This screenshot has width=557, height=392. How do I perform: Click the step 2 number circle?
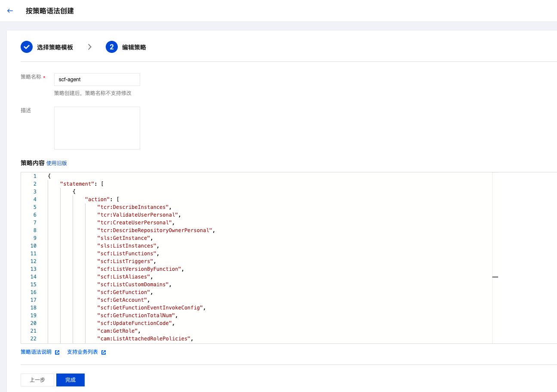click(x=112, y=47)
